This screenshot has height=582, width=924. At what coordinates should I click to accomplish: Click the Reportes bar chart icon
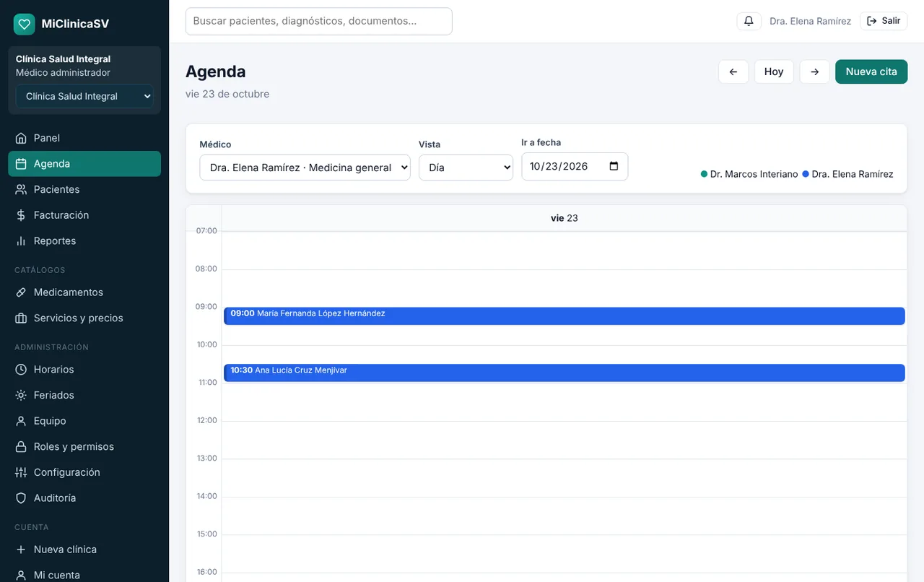(x=21, y=241)
